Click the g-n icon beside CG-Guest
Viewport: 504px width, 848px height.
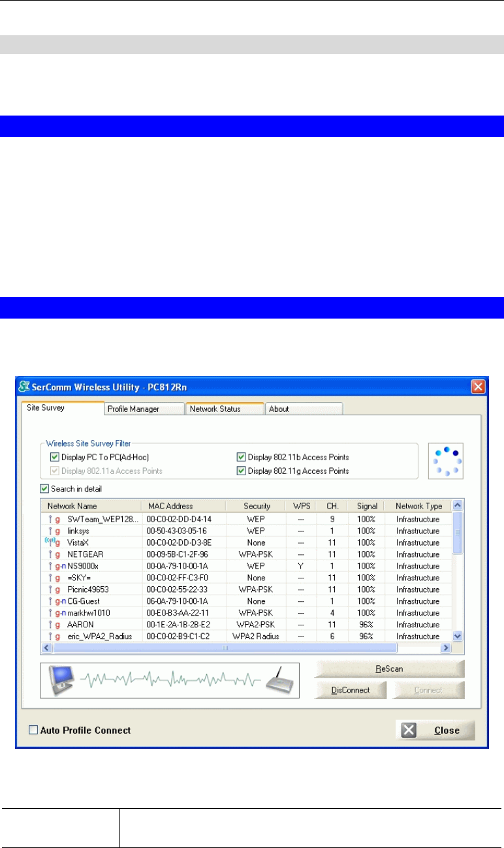point(60,601)
